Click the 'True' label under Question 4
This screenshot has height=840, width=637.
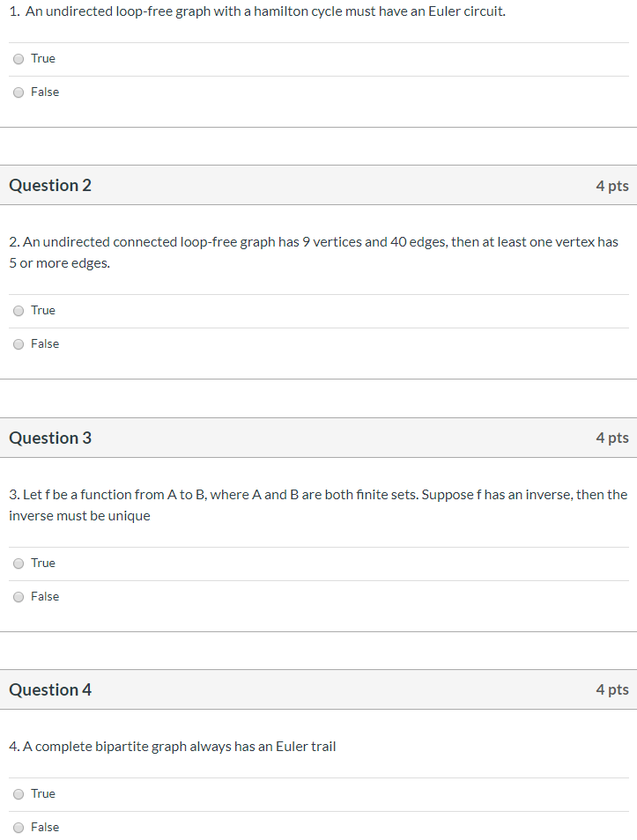pyautogui.click(x=43, y=793)
